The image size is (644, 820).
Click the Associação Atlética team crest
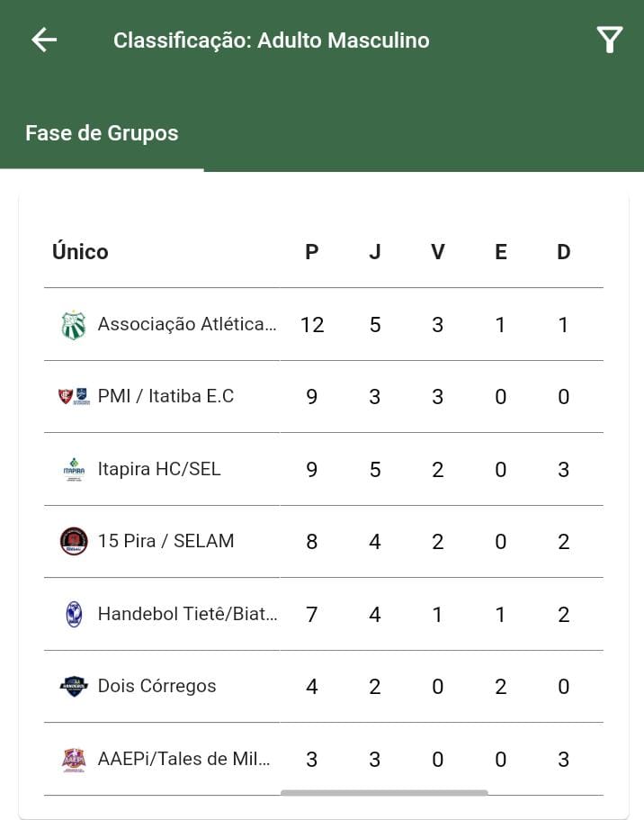[x=74, y=325]
